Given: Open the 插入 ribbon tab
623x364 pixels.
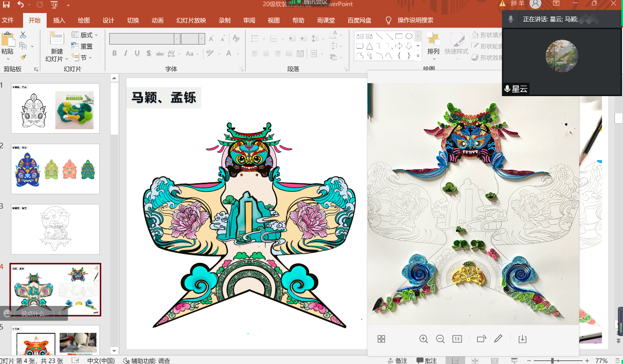Looking at the screenshot, I should (59, 21).
